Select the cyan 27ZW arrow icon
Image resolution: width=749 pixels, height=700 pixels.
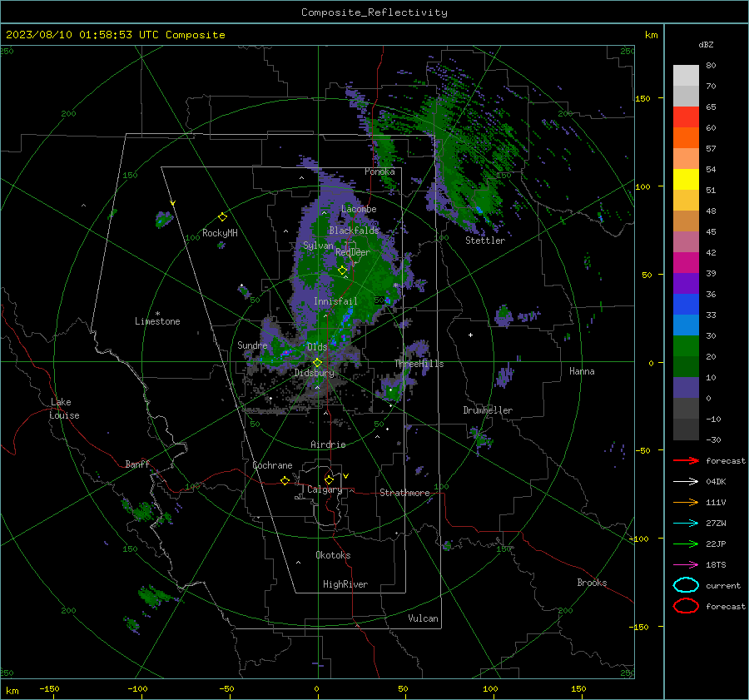tap(686, 523)
